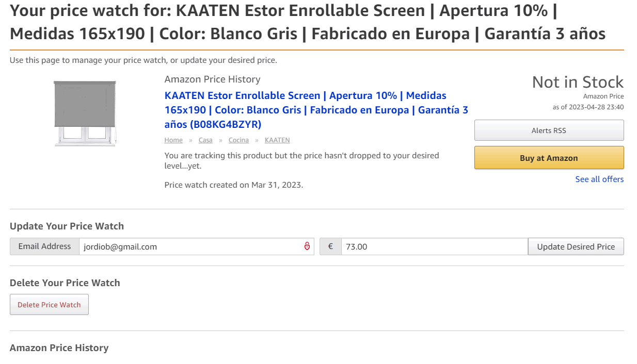The height and width of the screenshot is (364, 637).
Task: Open the KAATEN Estor Enrollable product title link
Action: pyautogui.click(x=316, y=110)
